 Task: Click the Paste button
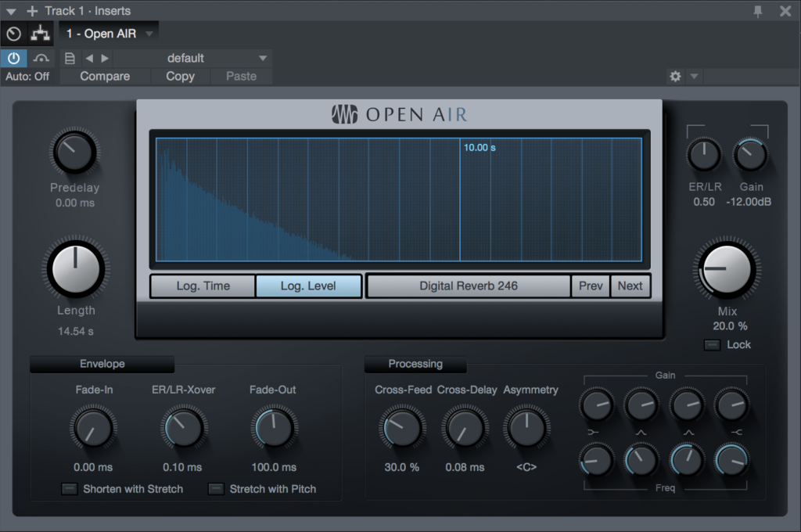tap(241, 76)
